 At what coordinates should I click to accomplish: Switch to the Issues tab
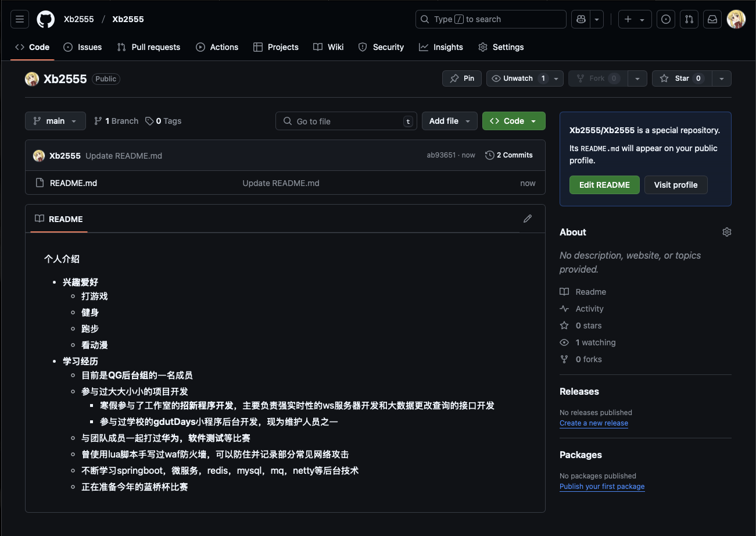pos(83,47)
